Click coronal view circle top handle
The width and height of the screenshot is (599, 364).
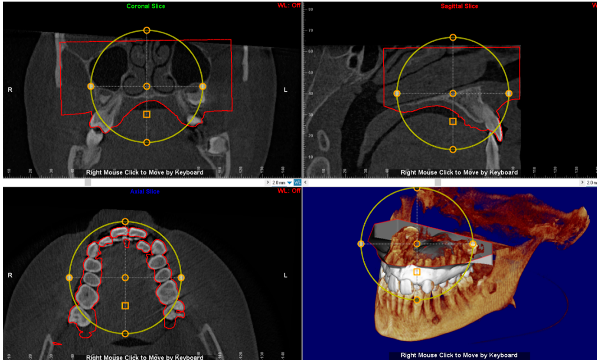point(147,30)
